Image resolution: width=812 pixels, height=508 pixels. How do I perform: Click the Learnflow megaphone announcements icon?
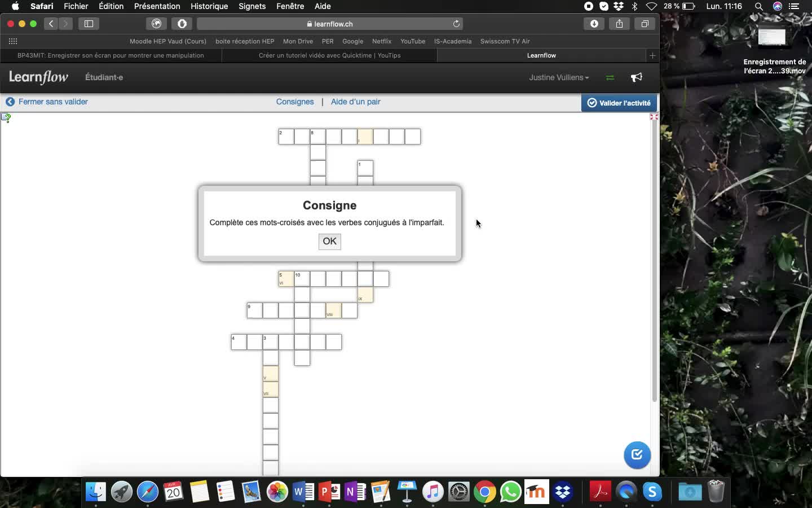pyautogui.click(x=637, y=77)
